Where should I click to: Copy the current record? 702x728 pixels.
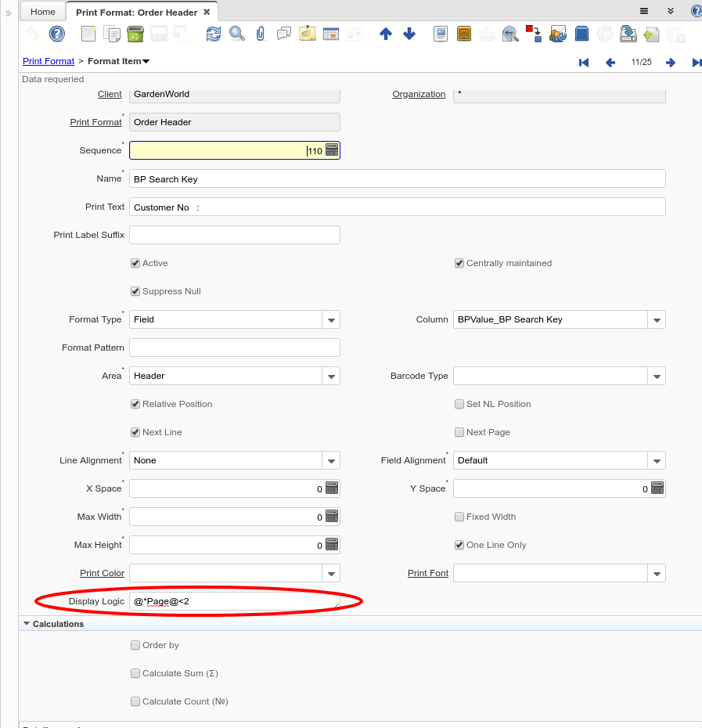pos(111,34)
